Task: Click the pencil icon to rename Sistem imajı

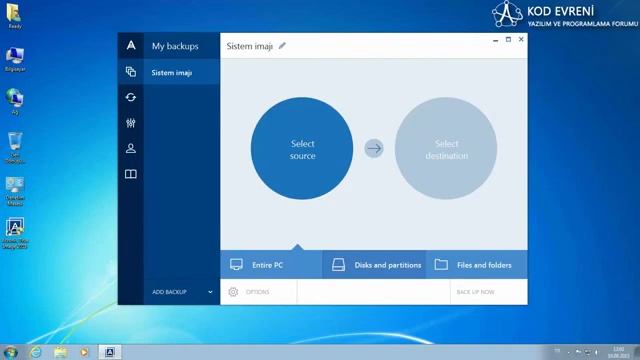Action: click(282, 46)
